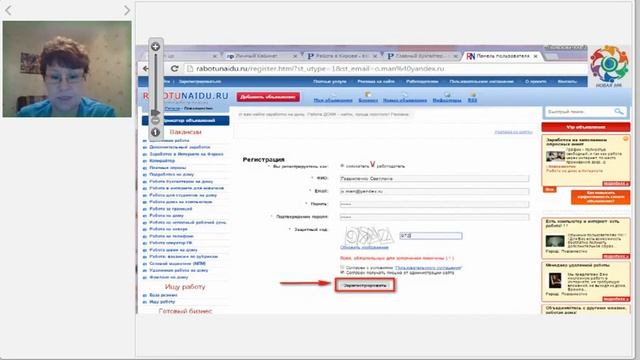Open Сетевой маркетинг (MLM) sidebar link
Screen dimensions: 640x360
click(178, 263)
